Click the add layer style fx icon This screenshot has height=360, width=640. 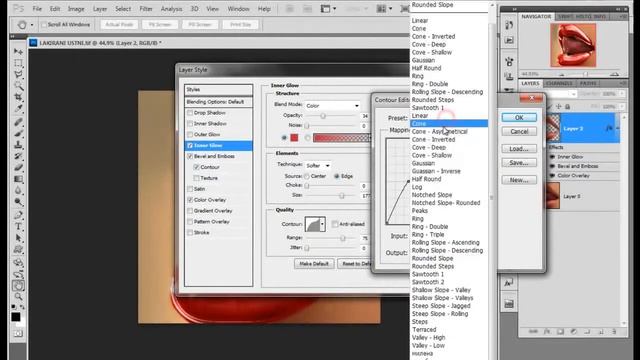coord(547,332)
